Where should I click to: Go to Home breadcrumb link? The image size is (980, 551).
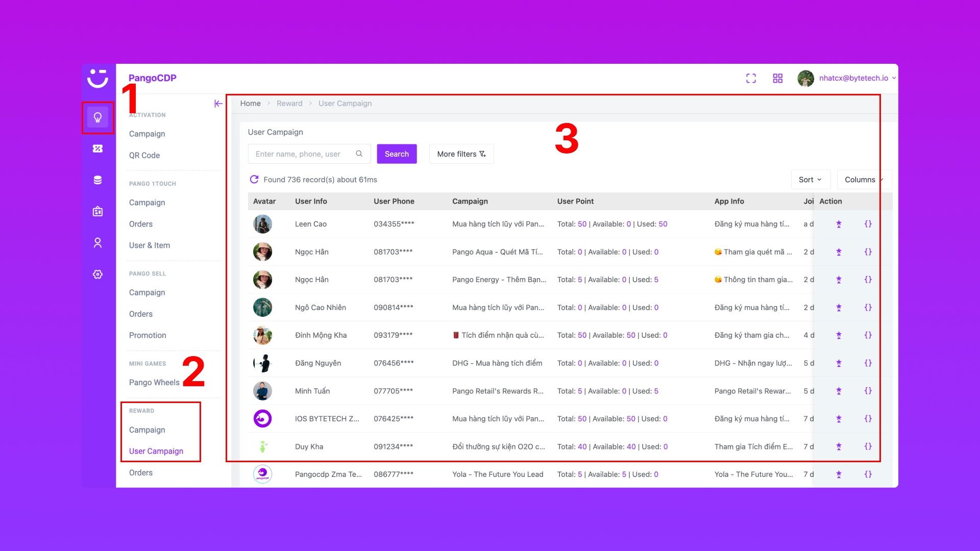[250, 104]
